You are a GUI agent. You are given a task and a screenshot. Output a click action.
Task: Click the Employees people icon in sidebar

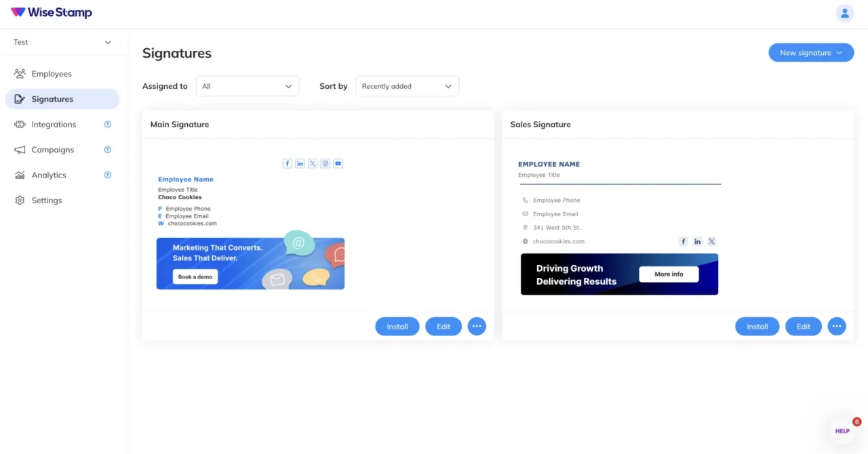20,74
